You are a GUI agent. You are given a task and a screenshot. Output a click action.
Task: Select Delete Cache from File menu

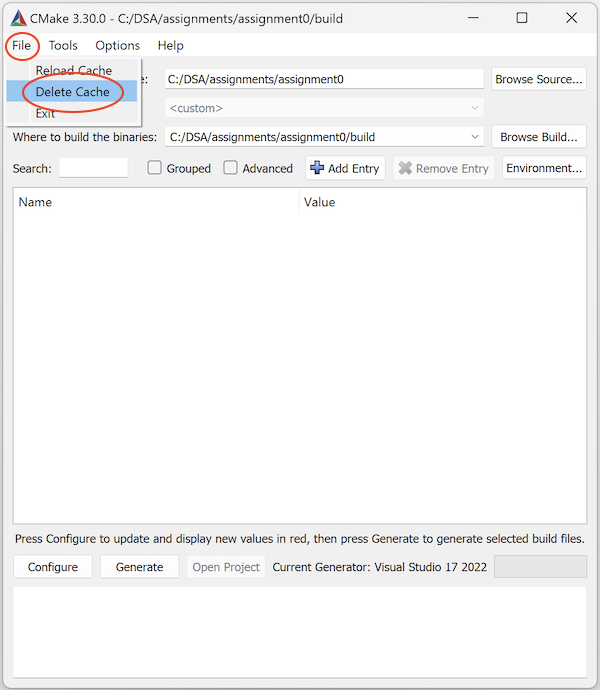pos(72,92)
